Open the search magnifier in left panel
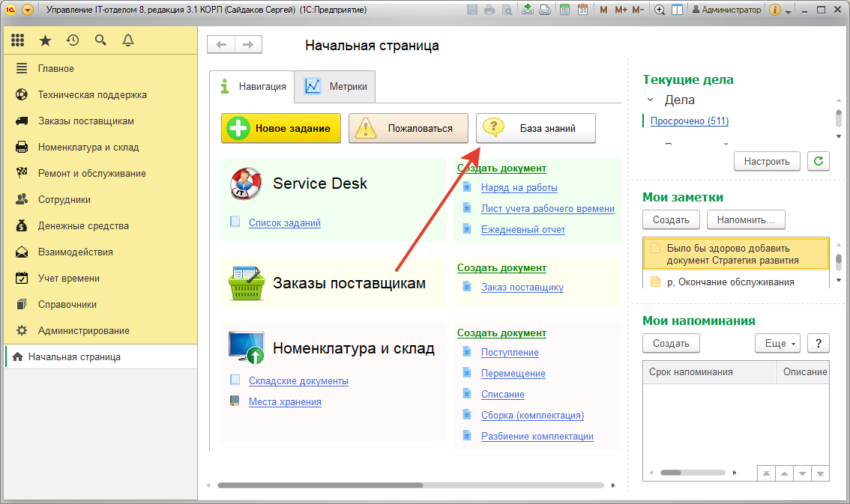The width and height of the screenshot is (850, 504). [100, 40]
